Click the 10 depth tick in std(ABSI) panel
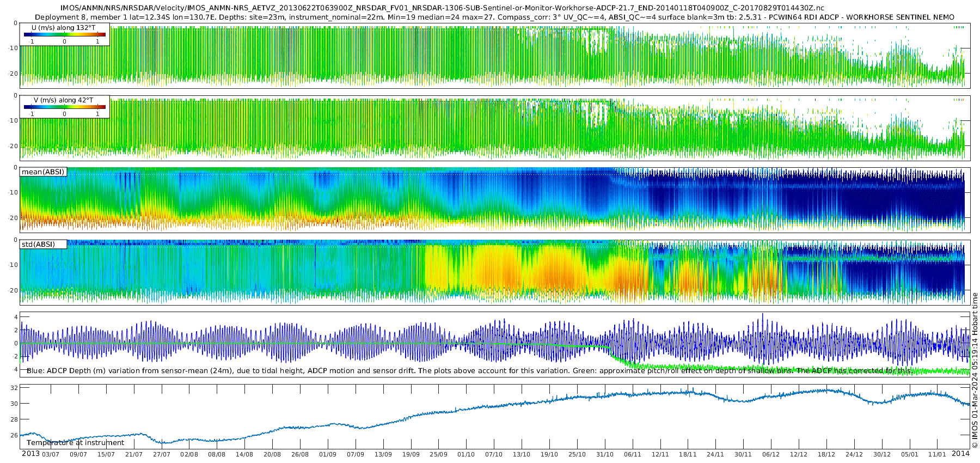The height and width of the screenshot is (463, 980). pos(14,265)
